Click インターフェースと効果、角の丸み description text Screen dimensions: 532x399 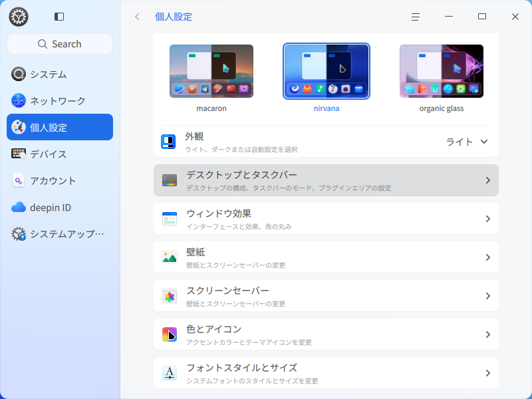[239, 227]
